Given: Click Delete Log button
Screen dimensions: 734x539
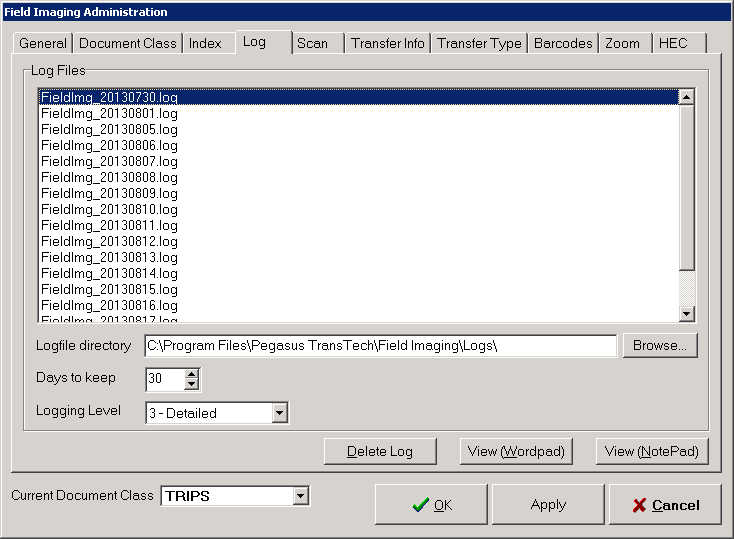Looking at the screenshot, I should point(380,451).
